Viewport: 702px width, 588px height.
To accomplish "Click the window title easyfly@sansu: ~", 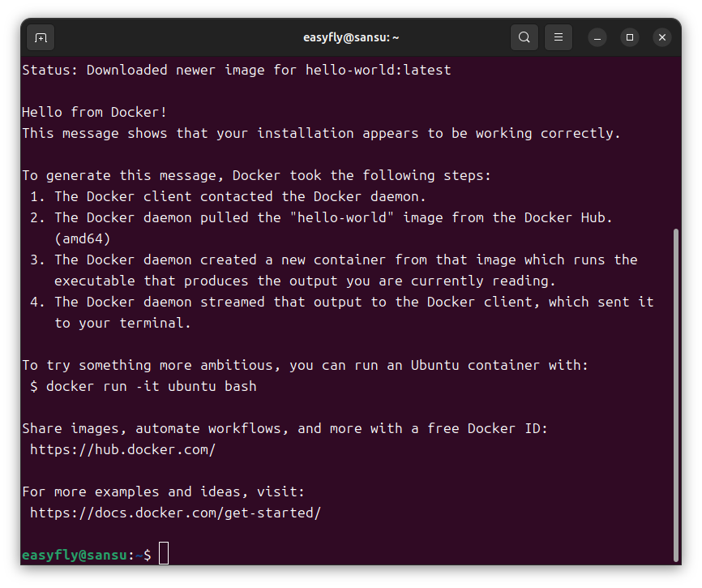I will coord(351,37).
